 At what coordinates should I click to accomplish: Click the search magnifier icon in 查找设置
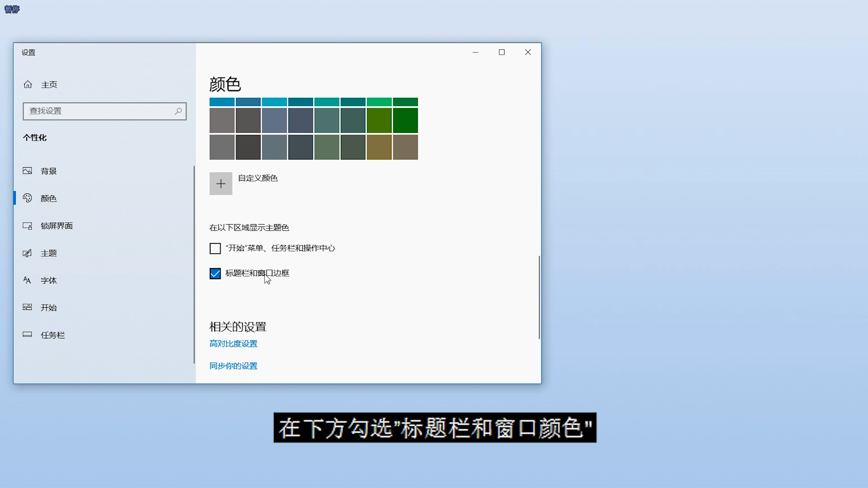click(178, 111)
